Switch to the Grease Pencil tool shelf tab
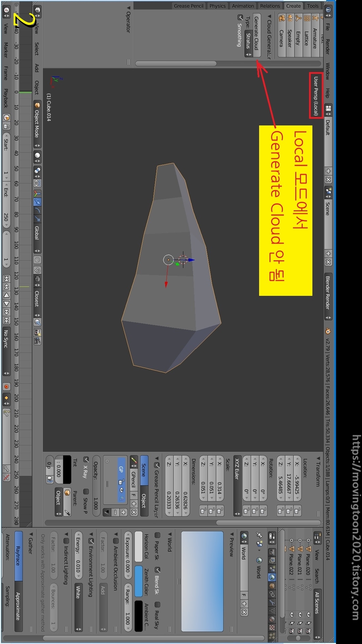Viewport: 362px width, 644px height. 188,6
